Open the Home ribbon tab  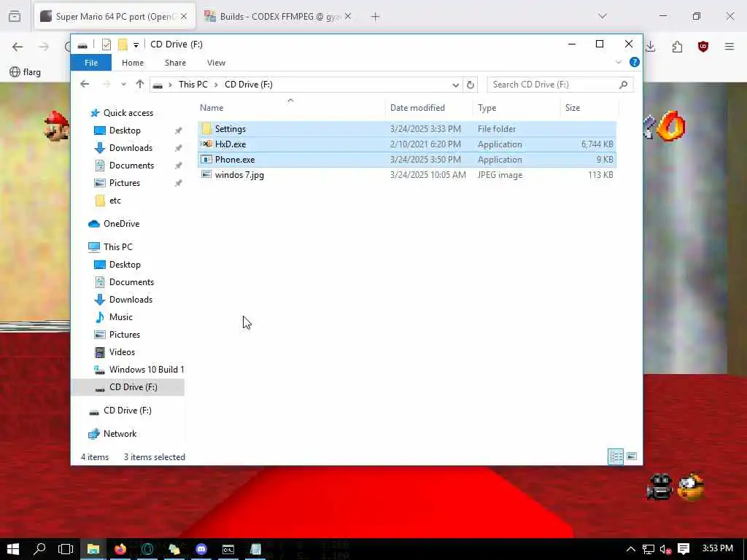point(133,63)
